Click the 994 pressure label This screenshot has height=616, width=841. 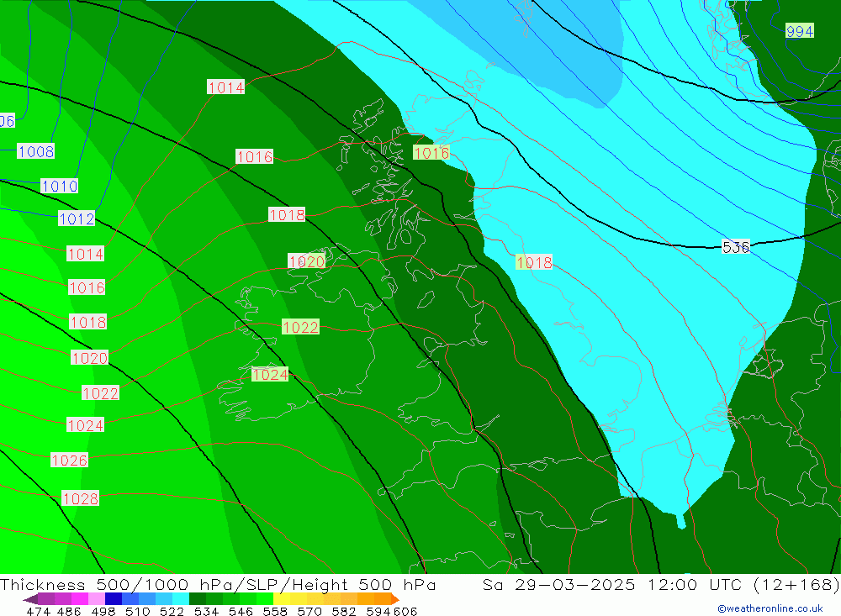click(x=800, y=31)
